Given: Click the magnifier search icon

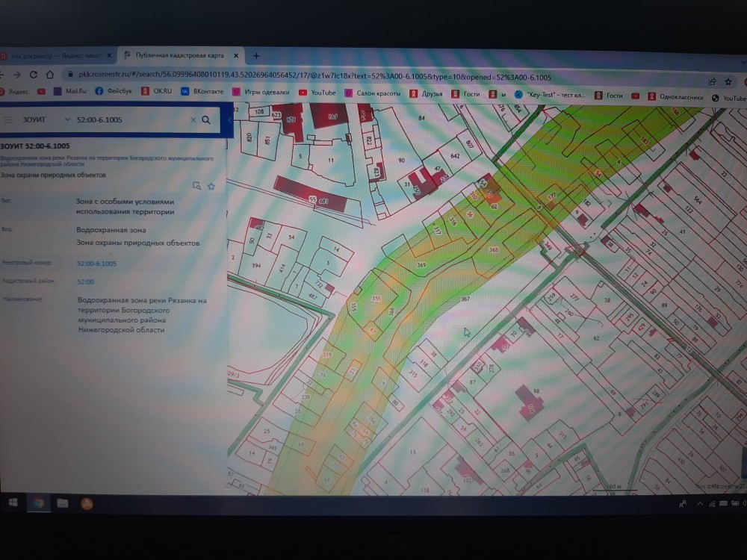Looking at the screenshot, I should click(206, 119).
